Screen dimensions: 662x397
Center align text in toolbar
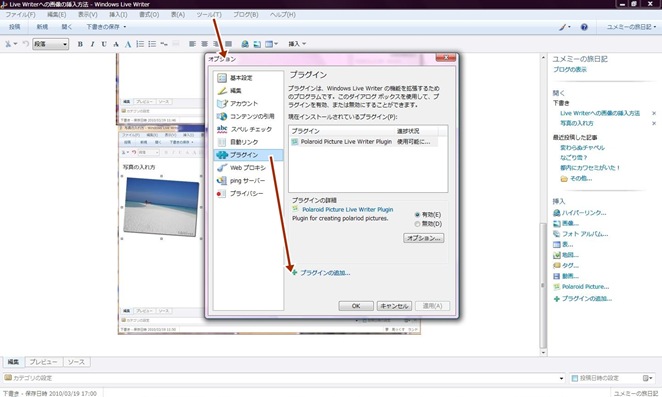[204, 44]
